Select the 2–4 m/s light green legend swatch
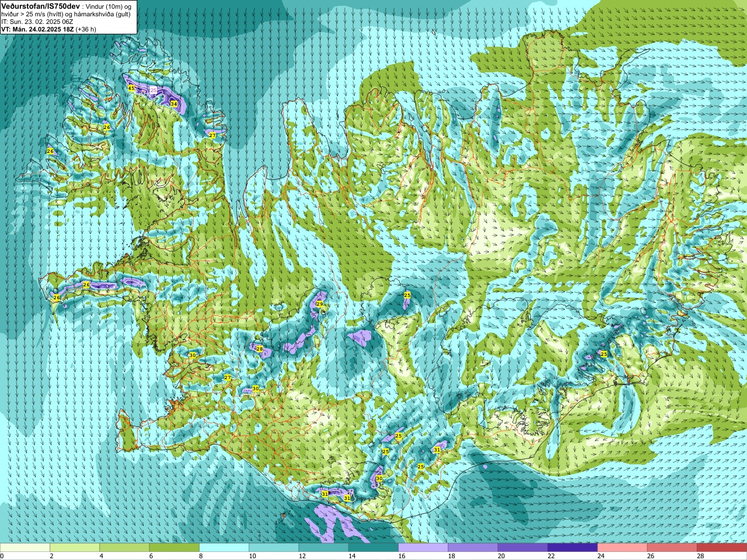 pyautogui.click(x=75, y=548)
